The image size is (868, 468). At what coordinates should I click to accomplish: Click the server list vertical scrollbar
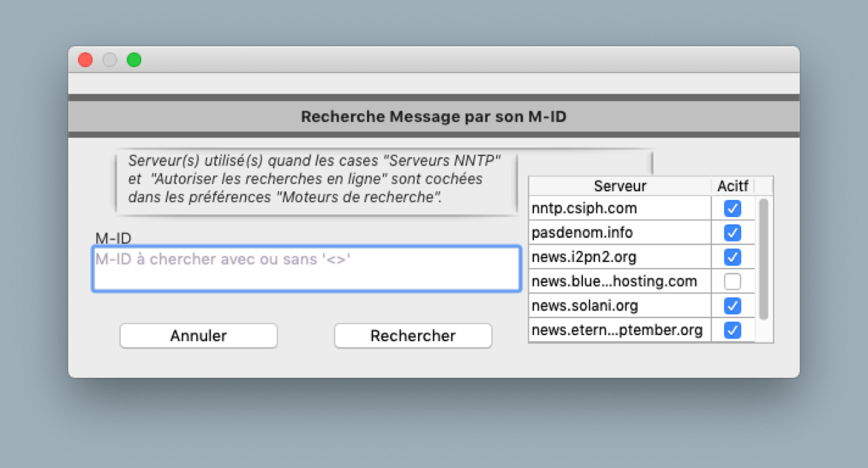tap(763, 258)
